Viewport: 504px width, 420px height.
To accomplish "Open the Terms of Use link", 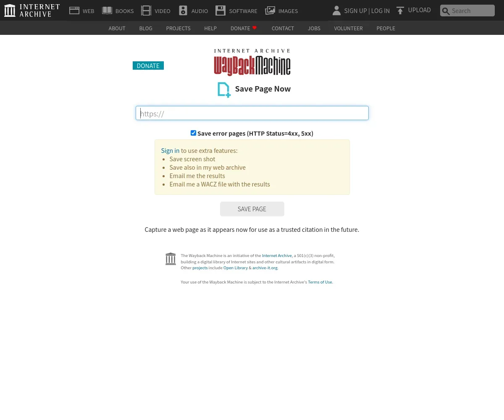I will point(320,282).
